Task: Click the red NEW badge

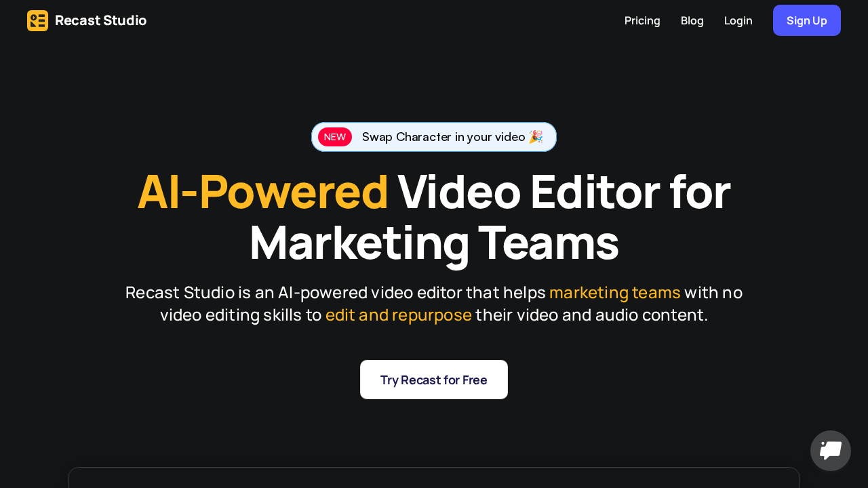Action: point(335,137)
